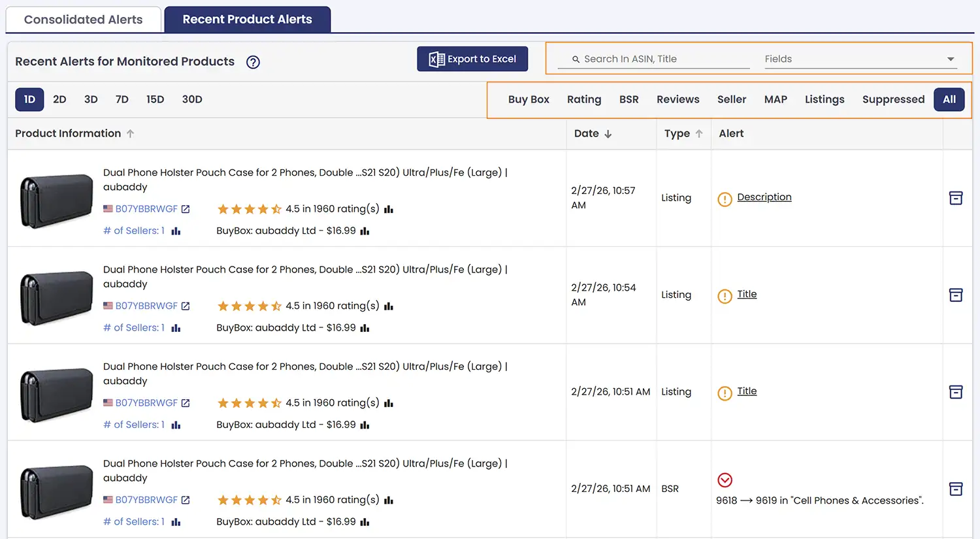Image resolution: width=980 pixels, height=539 pixels.
Task: Open BuyBox price chart in third row
Action: (365, 425)
